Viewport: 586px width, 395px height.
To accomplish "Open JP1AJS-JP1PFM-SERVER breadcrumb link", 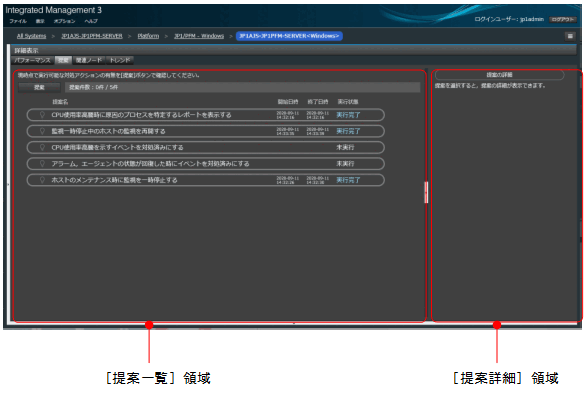I will tap(92, 36).
